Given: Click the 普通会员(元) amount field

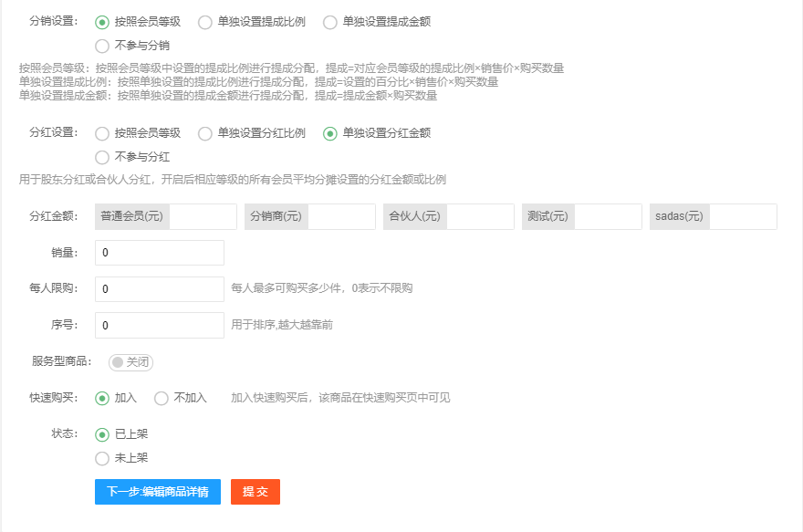Looking at the screenshot, I should (x=203, y=216).
